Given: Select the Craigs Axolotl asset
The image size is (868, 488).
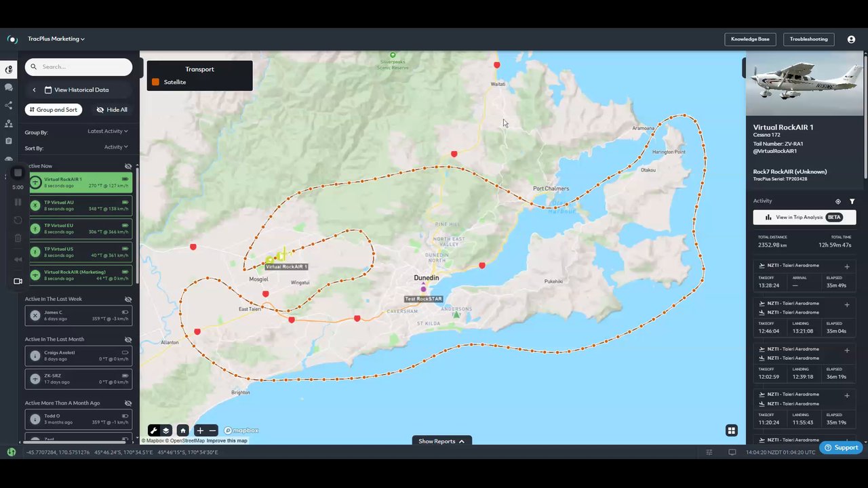Looking at the screenshot, I should [x=79, y=355].
